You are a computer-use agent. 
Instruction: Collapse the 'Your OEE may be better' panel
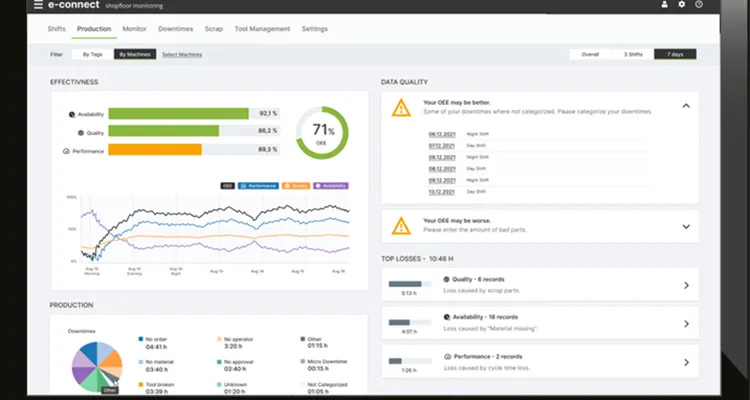685,105
